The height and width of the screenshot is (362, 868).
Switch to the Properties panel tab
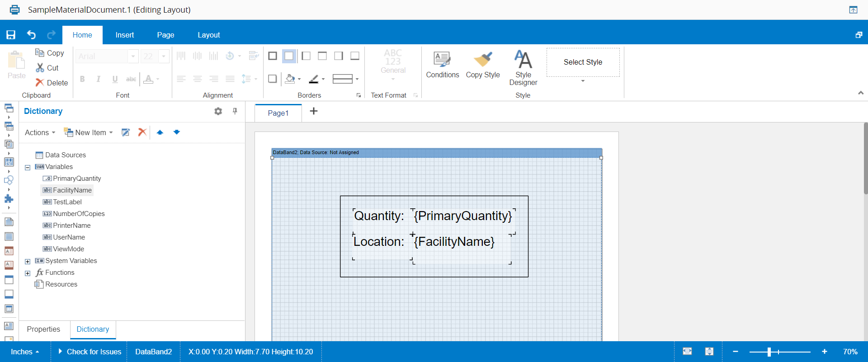pos(43,329)
